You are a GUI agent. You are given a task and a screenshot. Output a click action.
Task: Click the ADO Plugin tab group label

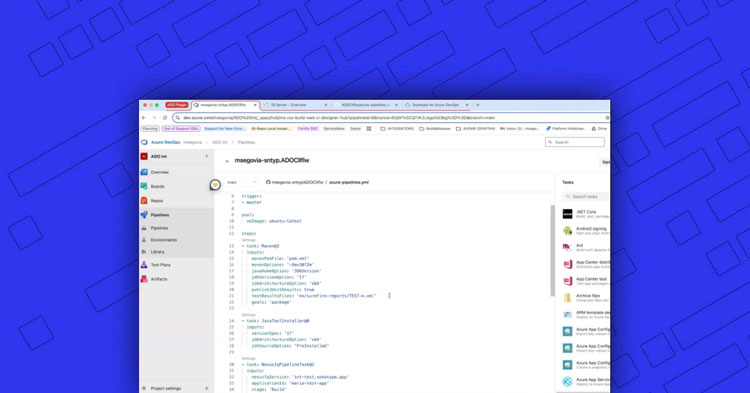point(176,105)
